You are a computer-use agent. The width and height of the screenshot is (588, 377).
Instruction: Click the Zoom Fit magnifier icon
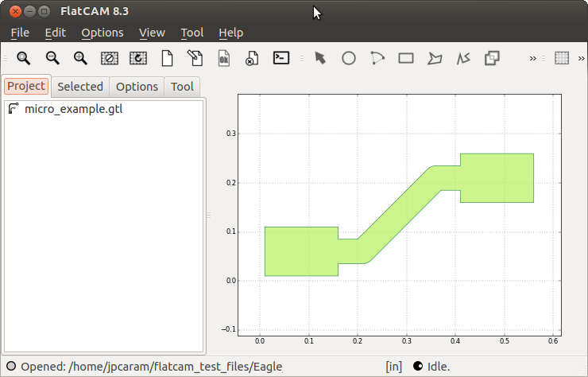tap(23, 58)
